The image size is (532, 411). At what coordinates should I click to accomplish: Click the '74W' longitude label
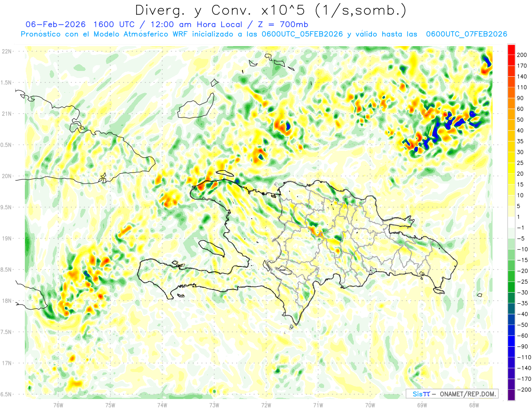(162, 404)
